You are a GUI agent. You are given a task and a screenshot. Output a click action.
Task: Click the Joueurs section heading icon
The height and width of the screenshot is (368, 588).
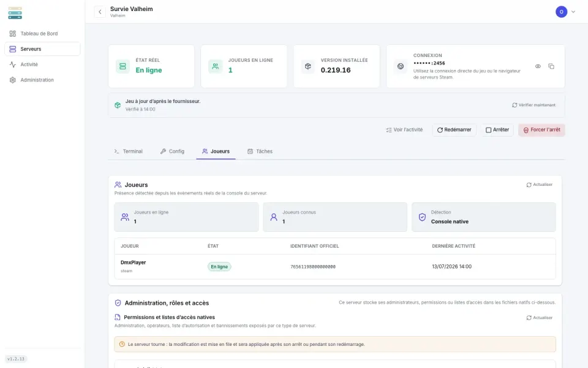(x=118, y=185)
